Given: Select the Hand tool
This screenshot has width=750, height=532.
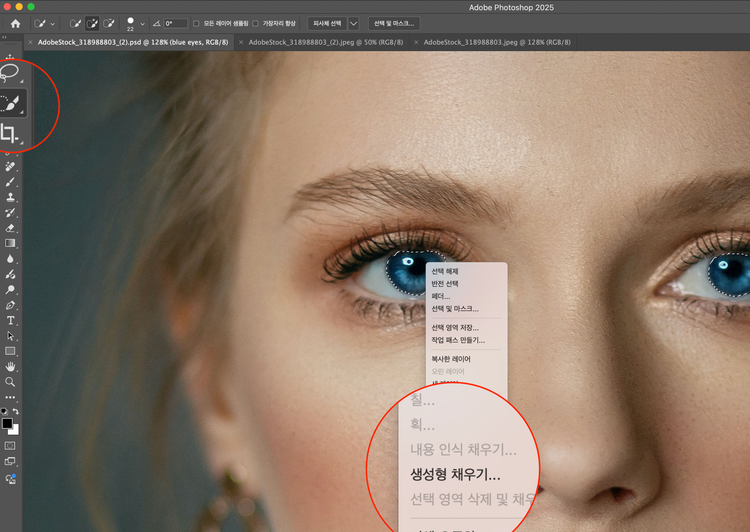Looking at the screenshot, I should point(10,367).
